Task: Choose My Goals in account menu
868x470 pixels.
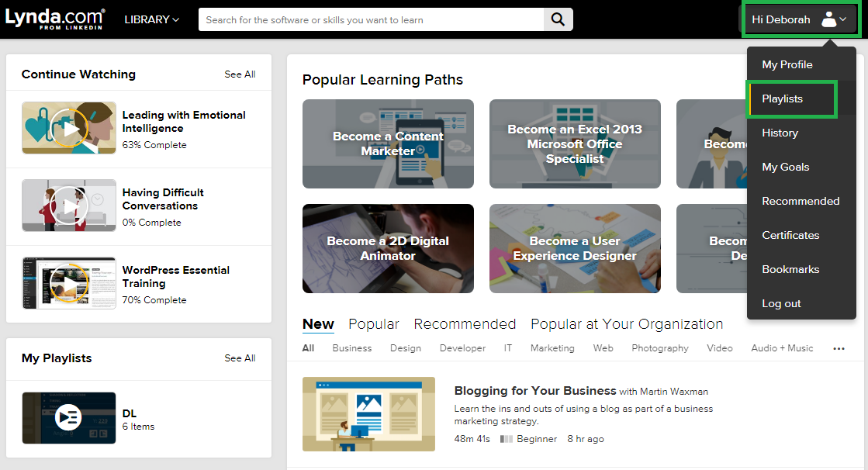Action: [786, 168]
